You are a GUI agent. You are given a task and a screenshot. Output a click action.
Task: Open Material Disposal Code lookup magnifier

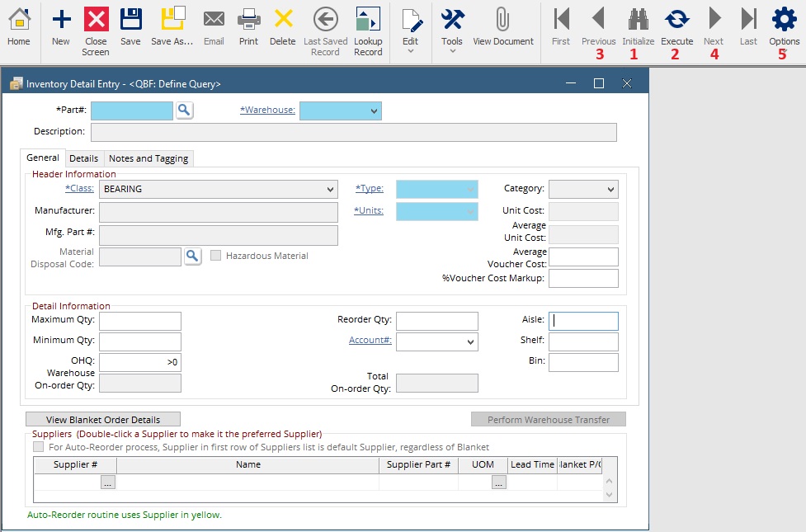coord(192,256)
